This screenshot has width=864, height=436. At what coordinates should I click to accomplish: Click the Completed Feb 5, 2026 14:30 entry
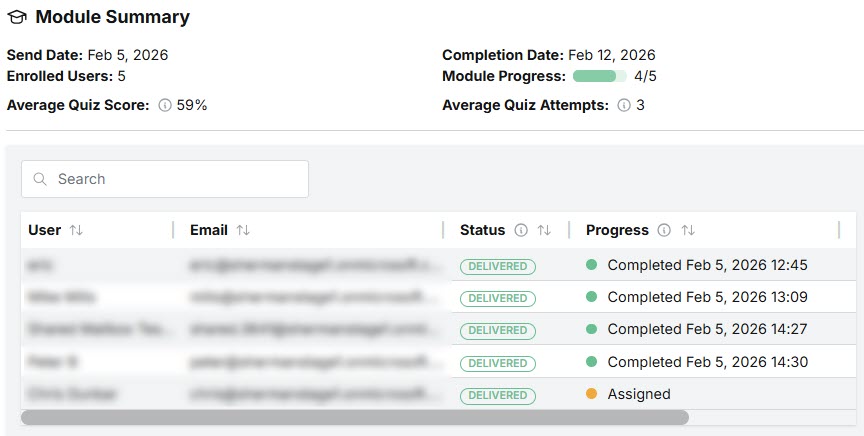(x=707, y=362)
